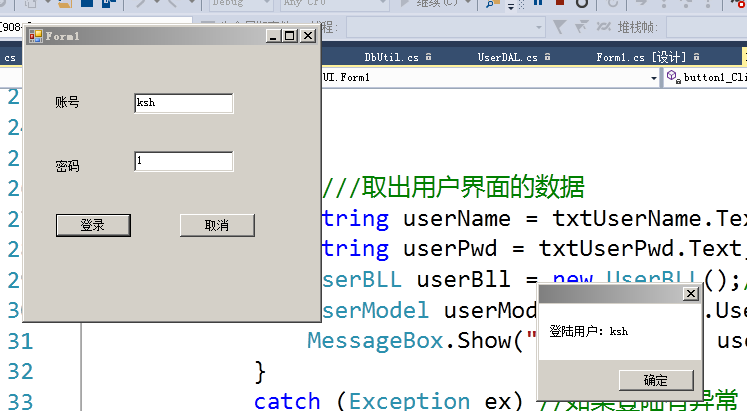Click line number 32 in the editor
Viewport: 747px width, 411px height.
pyautogui.click(x=20, y=371)
